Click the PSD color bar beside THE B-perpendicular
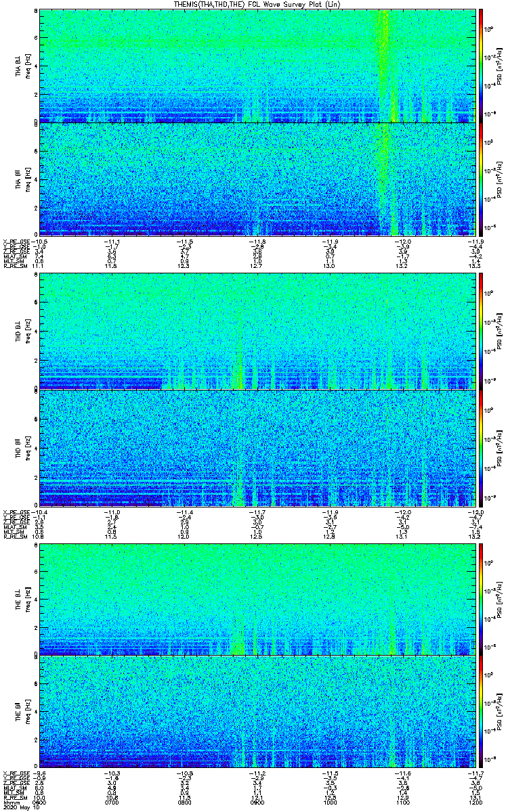 click(x=481, y=598)
